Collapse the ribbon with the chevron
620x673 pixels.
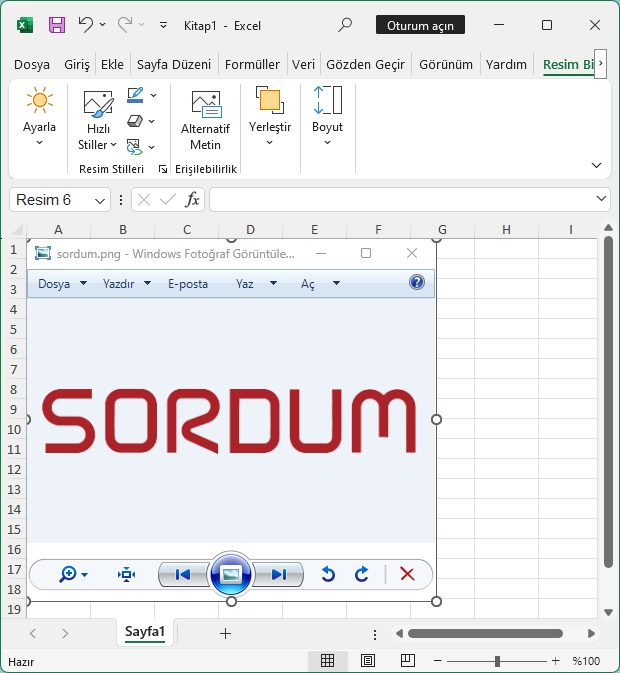596,165
